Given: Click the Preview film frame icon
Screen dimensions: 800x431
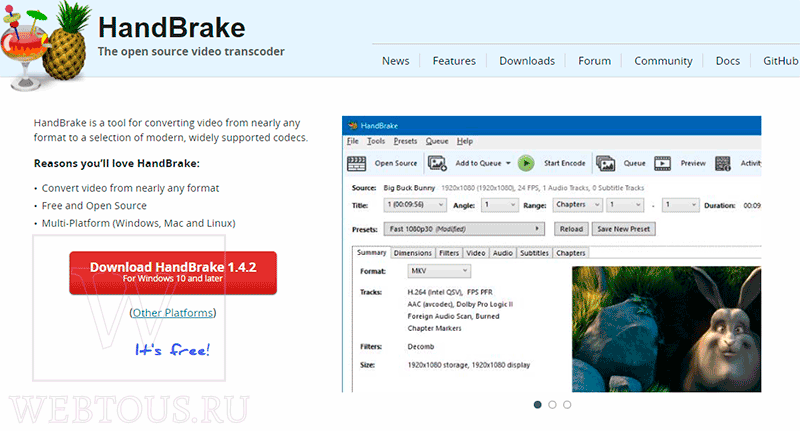Looking at the screenshot, I should coord(662,163).
